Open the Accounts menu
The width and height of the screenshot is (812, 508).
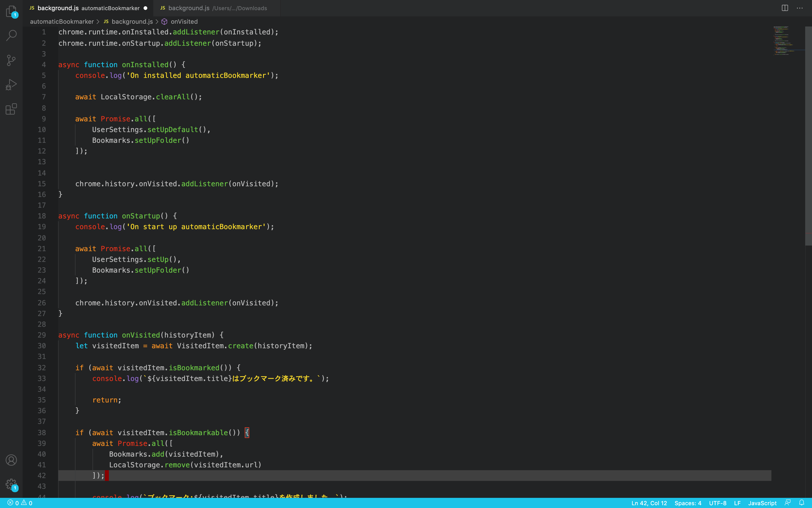point(11,460)
